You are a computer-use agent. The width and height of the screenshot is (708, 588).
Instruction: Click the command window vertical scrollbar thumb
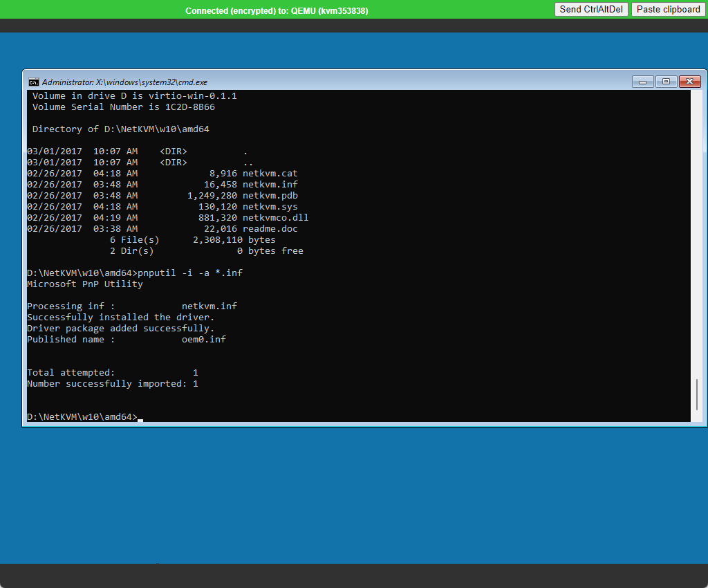[x=697, y=394]
